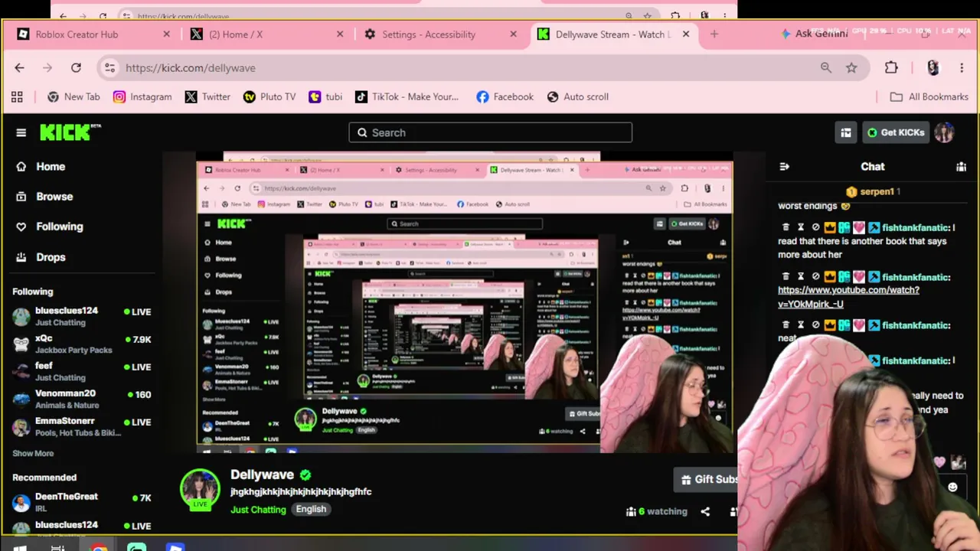Expand the All Bookmarks folder
The height and width of the screenshot is (551, 980).
coord(929,96)
